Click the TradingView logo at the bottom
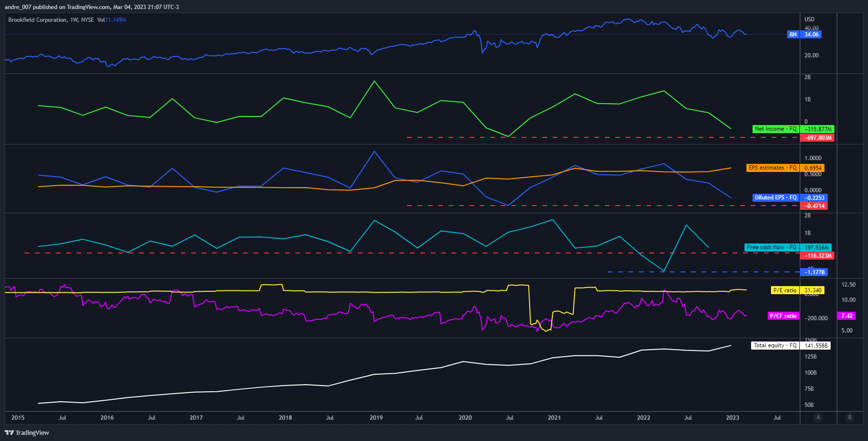 27,432
